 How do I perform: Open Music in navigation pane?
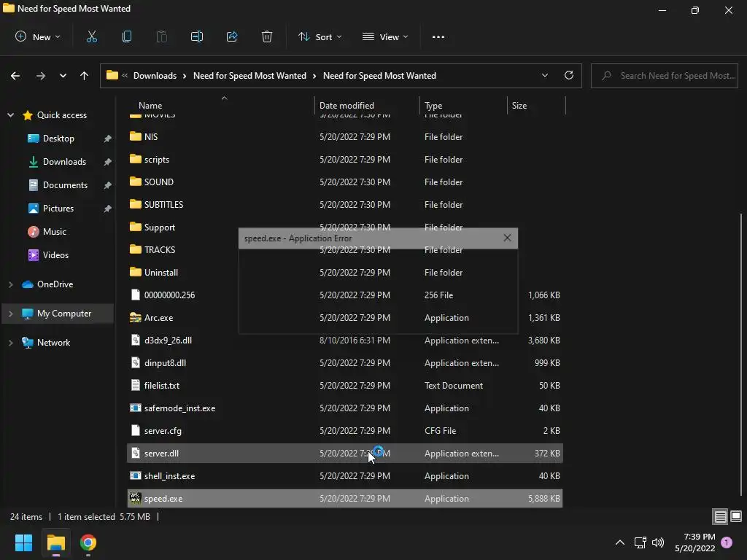(54, 232)
